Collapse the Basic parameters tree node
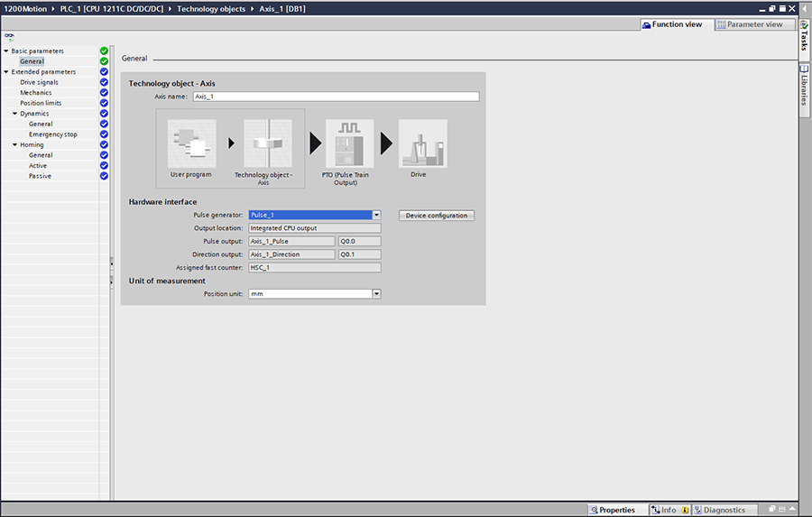 click(x=6, y=51)
